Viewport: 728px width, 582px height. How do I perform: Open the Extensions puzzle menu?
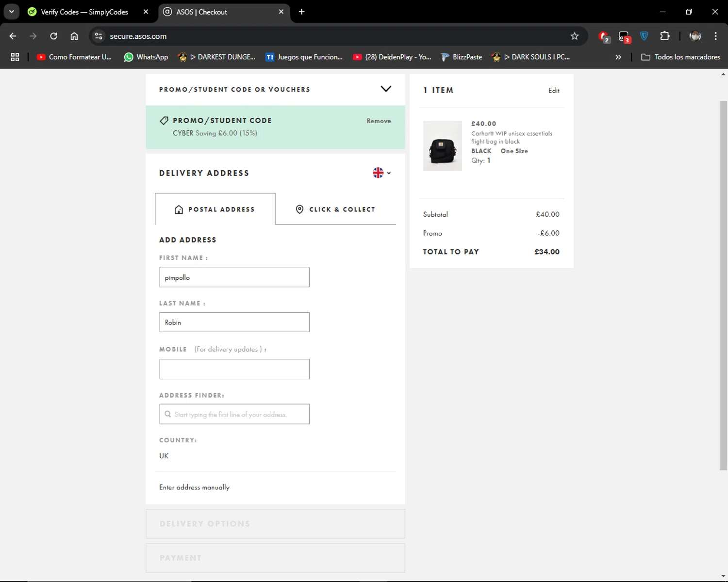coord(665,36)
